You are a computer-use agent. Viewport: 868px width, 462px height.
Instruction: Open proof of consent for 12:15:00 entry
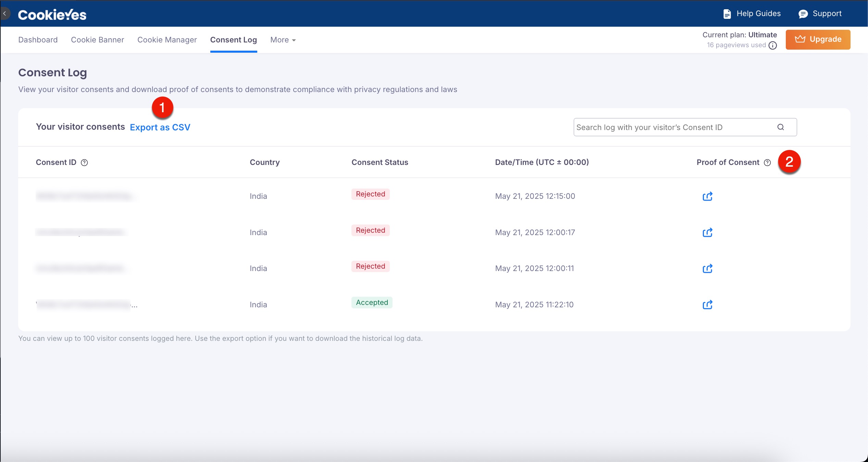pyautogui.click(x=707, y=196)
